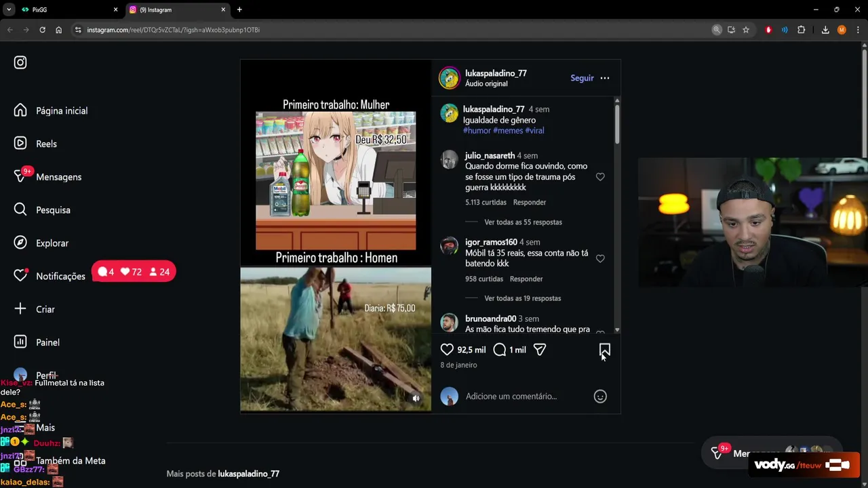
Task: Click the home icon in sidebar
Action: point(20,110)
